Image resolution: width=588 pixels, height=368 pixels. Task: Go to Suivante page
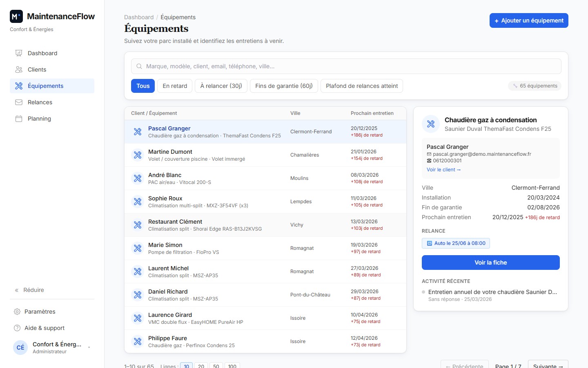pyautogui.click(x=548, y=365)
